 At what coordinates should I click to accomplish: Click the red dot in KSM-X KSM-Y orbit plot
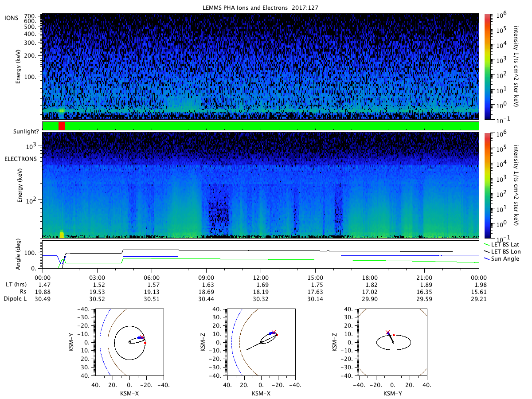[145, 343]
